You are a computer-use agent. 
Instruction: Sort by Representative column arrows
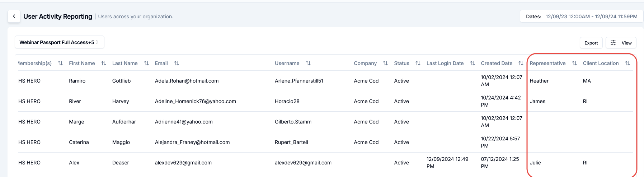click(x=574, y=63)
